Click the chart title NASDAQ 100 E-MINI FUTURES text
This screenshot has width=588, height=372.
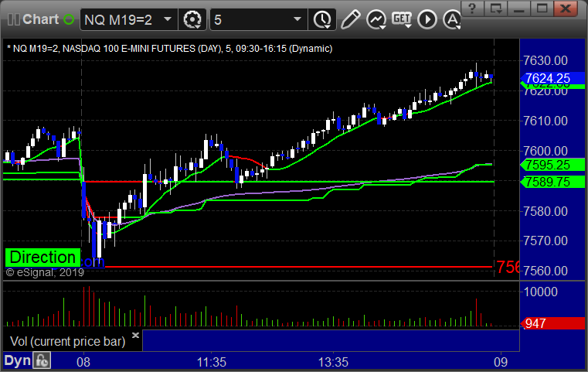[142, 49]
